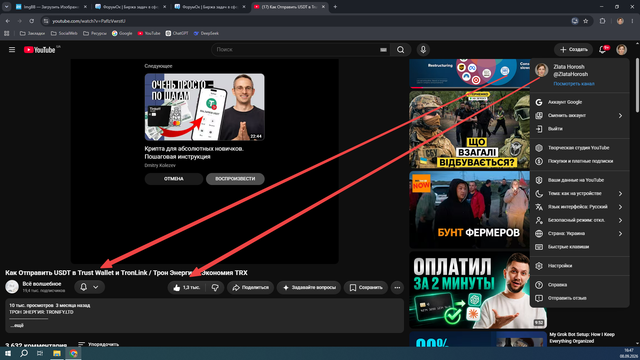
Task: Click the YouTube search input field
Action: coord(295,50)
